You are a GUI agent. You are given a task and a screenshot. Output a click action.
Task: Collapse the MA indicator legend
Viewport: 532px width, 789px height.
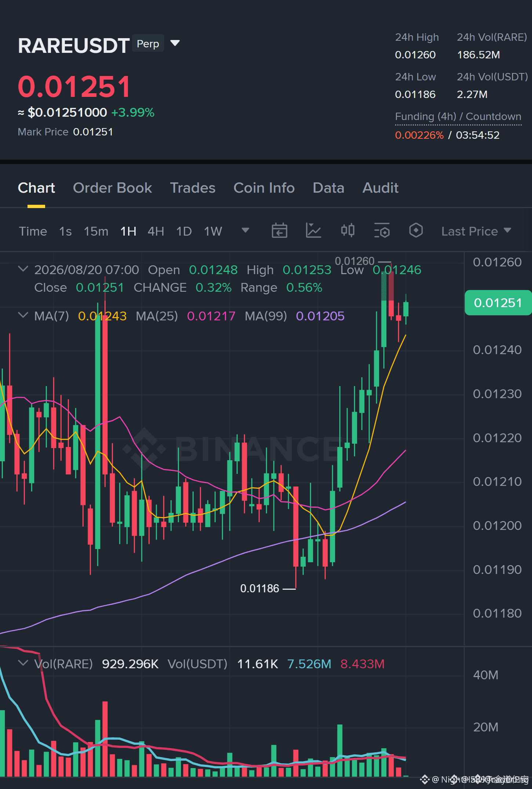tap(23, 315)
